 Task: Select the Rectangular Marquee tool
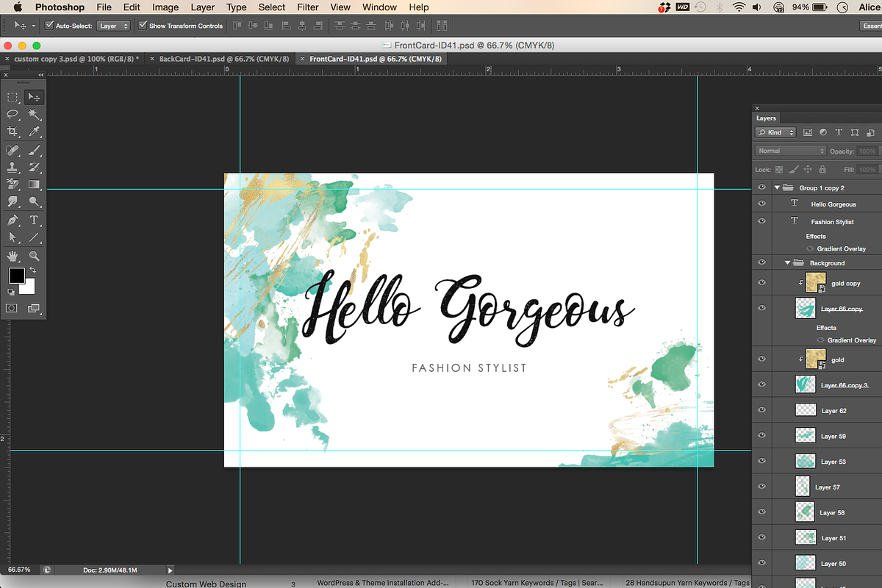13,97
